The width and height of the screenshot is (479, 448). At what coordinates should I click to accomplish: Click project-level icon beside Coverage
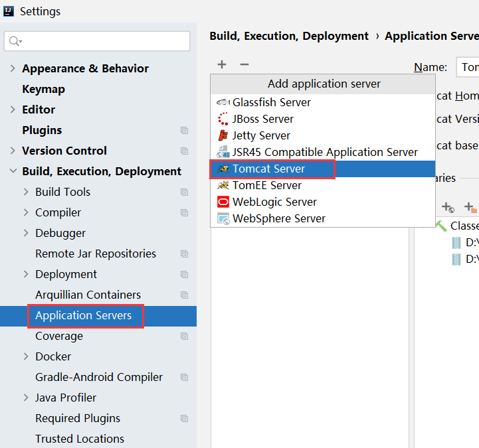pyautogui.click(x=184, y=336)
